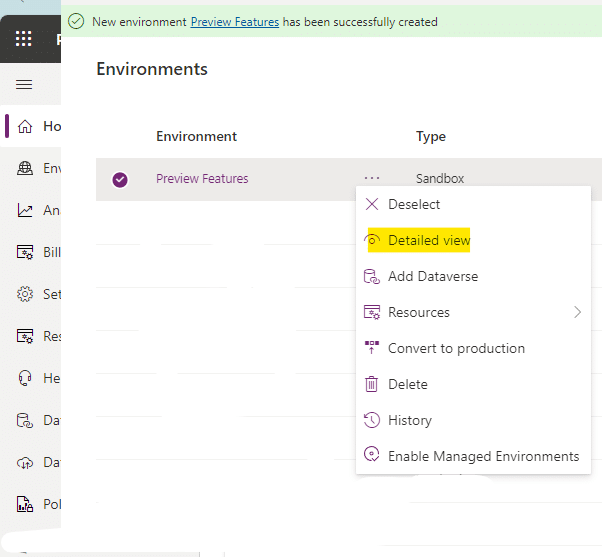602x557 pixels.
Task: Open Preview Features link in notification banner
Action: [x=234, y=21]
